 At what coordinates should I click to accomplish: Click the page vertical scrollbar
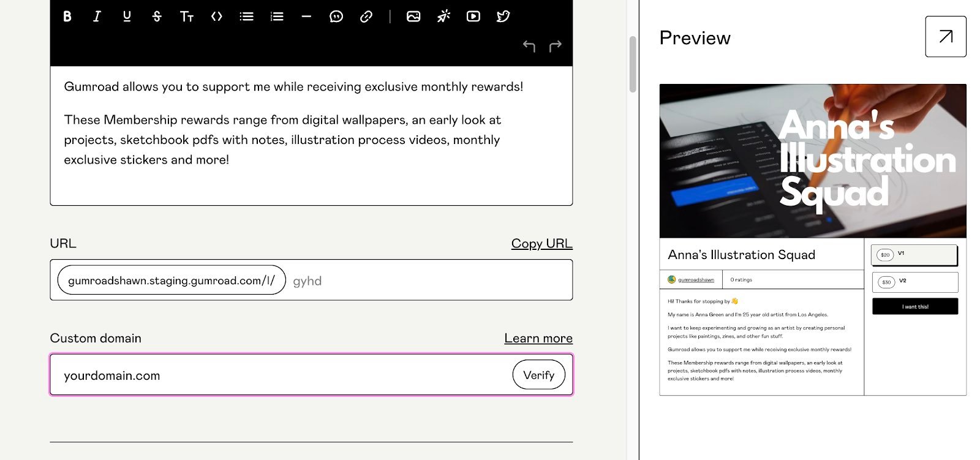pos(633,64)
